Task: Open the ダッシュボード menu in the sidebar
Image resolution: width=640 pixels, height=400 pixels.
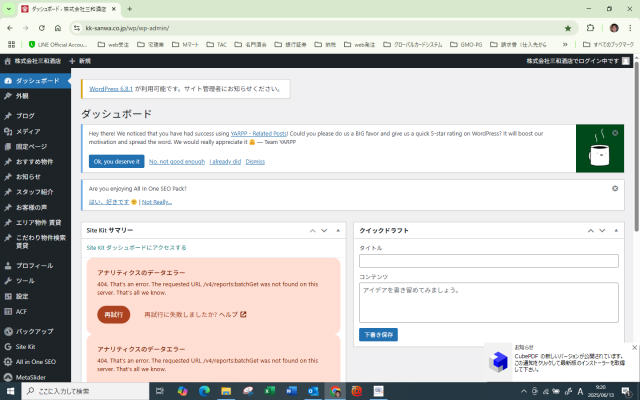Action: (x=35, y=81)
